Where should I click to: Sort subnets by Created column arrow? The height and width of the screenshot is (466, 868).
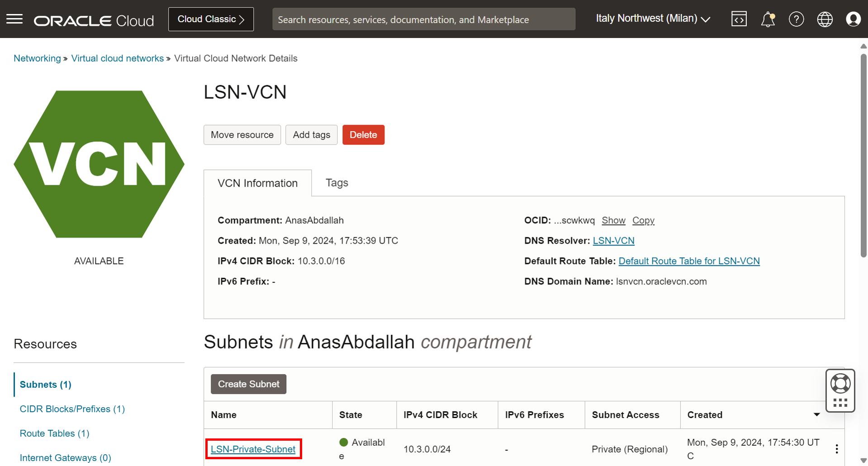pyautogui.click(x=816, y=414)
